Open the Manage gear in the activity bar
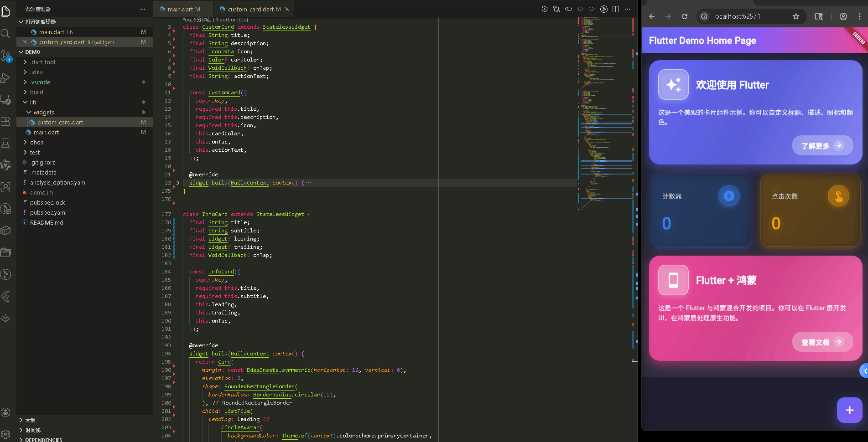 [x=6, y=434]
